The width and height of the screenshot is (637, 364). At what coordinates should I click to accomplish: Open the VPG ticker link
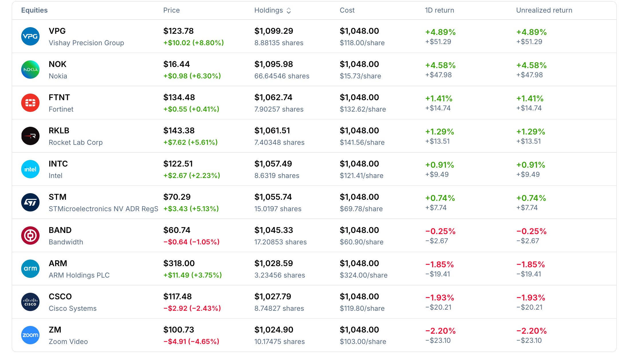click(57, 31)
